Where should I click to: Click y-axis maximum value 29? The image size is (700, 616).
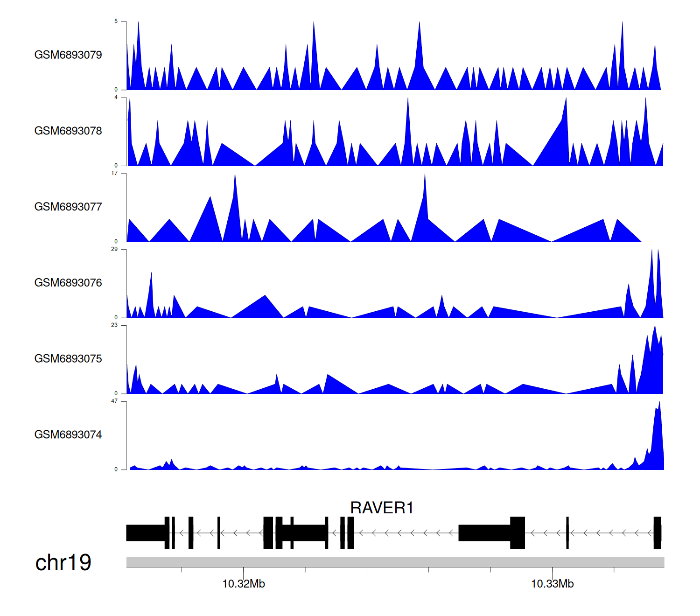pyautogui.click(x=114, y=249)
